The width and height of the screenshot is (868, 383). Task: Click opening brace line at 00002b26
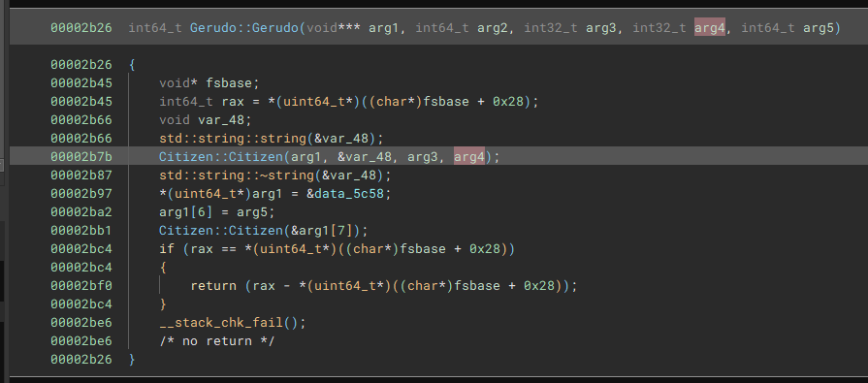[132, 65]
